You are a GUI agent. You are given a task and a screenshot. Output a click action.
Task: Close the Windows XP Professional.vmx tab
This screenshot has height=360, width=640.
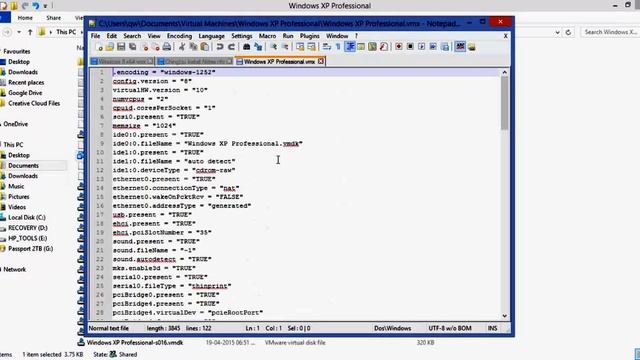coord(321,61)
